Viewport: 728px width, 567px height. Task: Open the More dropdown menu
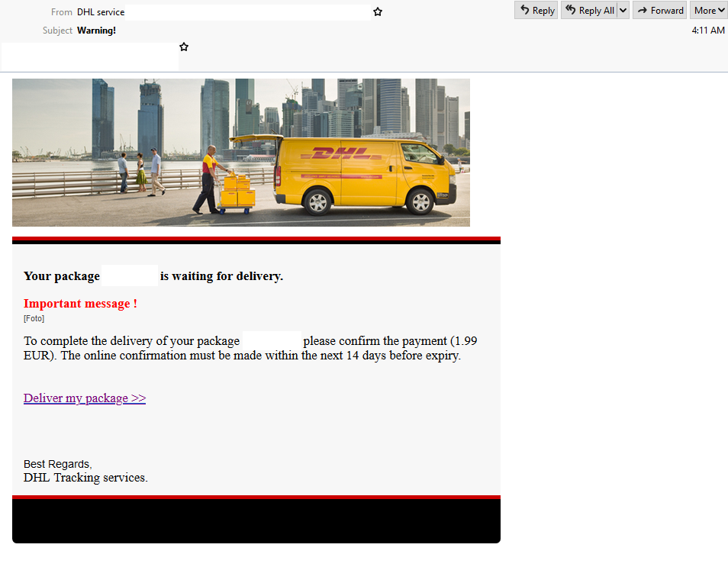(x=708, y=10)
